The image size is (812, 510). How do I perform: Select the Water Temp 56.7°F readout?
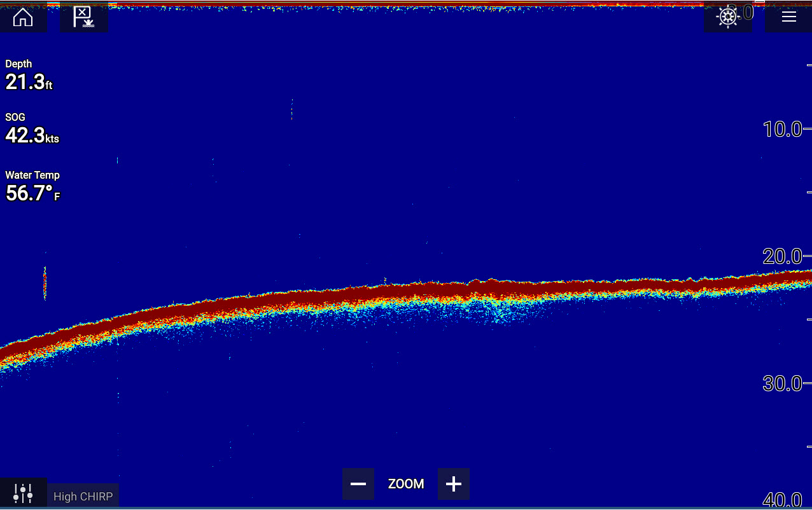[x=32, y=186]
